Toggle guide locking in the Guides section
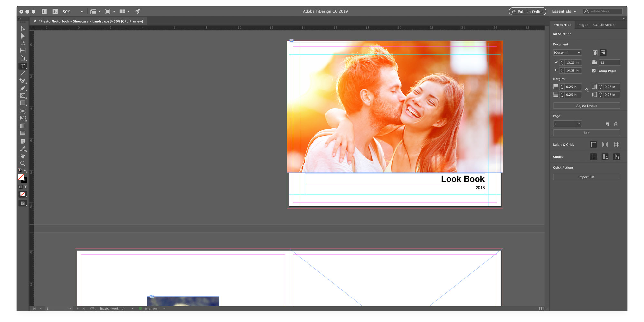This screenshot has width=644, height=322. click(605, 156)
